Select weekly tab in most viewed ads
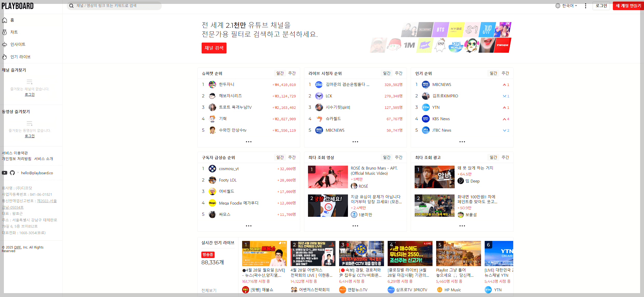 505,157
